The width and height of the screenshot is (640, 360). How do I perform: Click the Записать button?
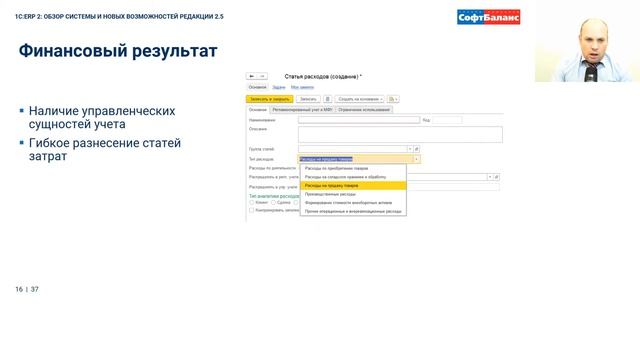308,99
